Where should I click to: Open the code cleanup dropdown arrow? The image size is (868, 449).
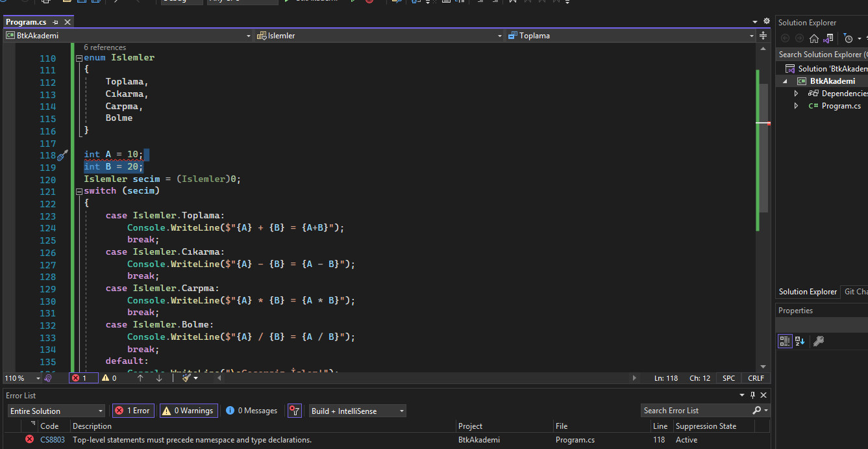point(195,378)
